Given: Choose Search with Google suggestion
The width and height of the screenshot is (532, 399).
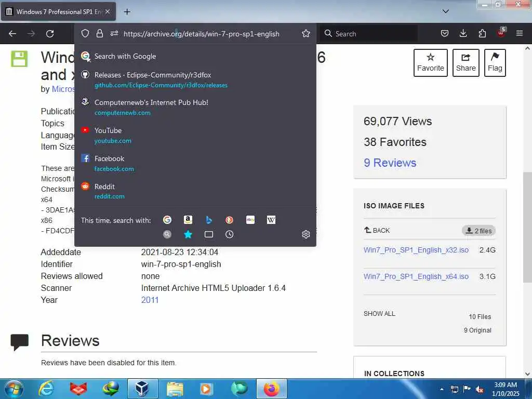Looking at the screenshot, I should pos(195,56).
